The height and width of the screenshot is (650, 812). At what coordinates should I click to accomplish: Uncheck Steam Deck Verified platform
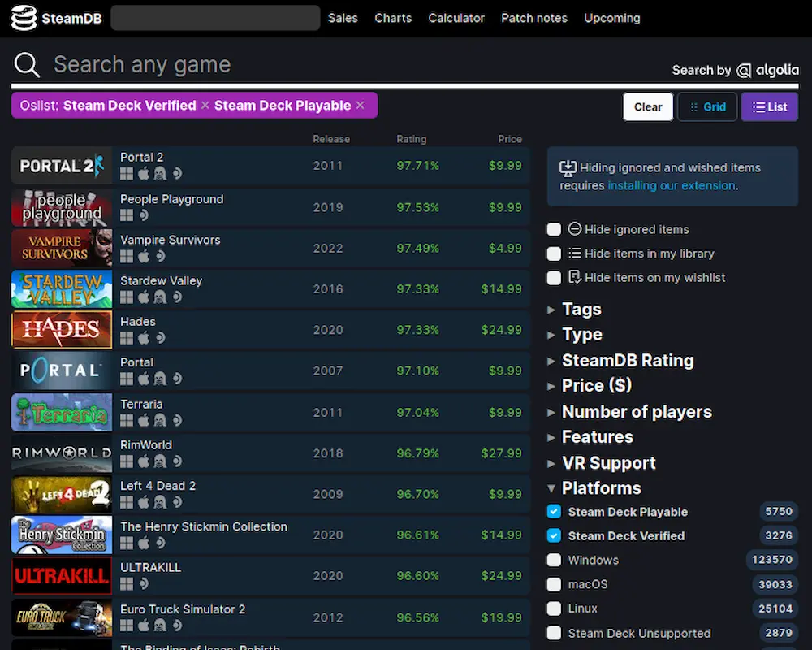(554, 535)
